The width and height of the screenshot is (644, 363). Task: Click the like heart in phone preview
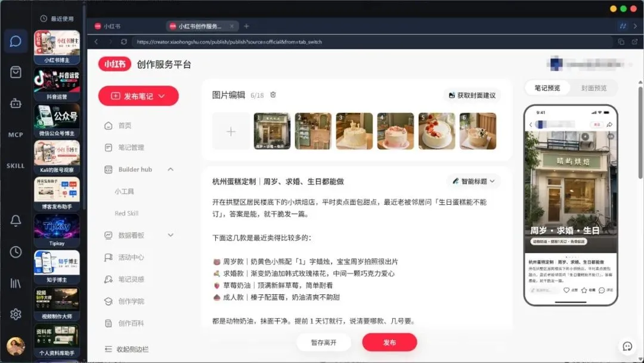(x=566, y=290)
